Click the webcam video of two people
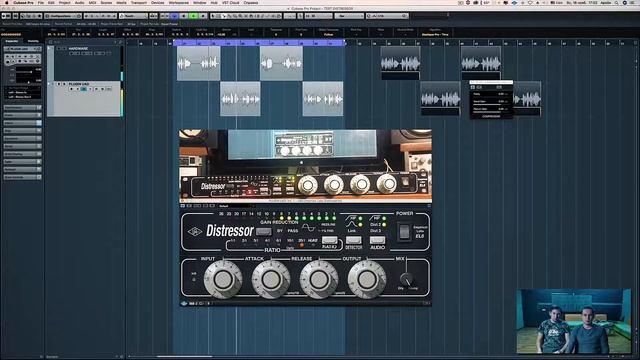The image size is (640, 360). [573, 321]
